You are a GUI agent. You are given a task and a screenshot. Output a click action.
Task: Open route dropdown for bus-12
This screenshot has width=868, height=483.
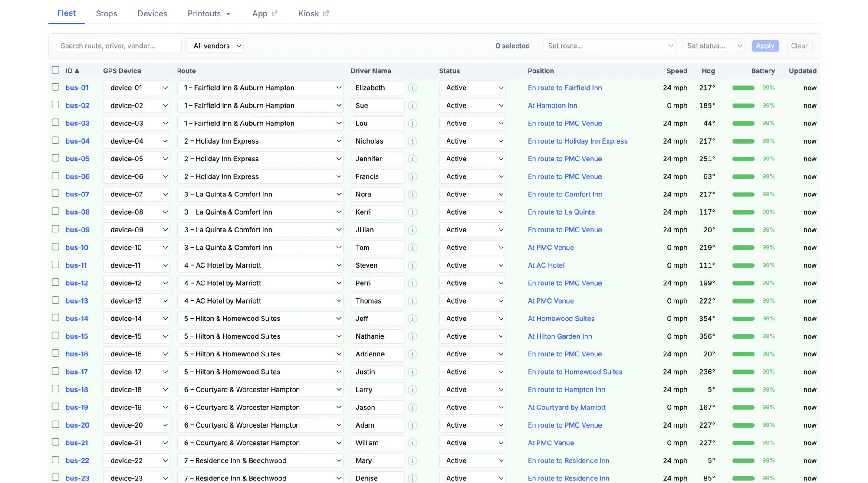point(260,283)
